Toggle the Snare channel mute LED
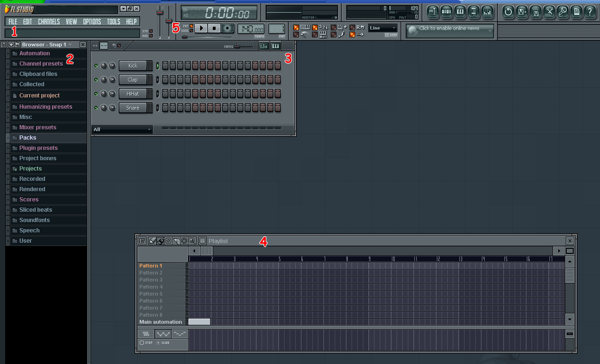This screenshot has height=364, width=600. coord(96,108)
